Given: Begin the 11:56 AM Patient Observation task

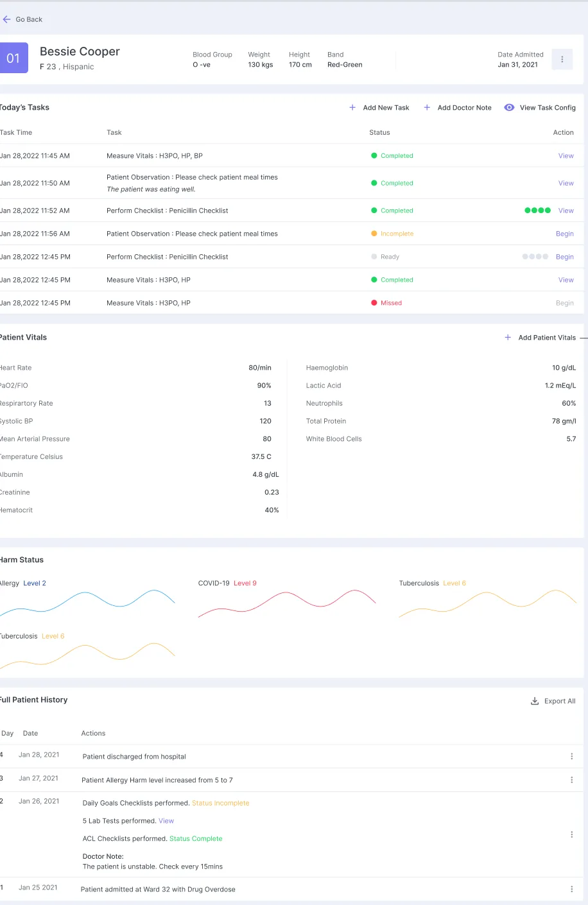Looking at the screenshot, I should [x=565, y=234].
